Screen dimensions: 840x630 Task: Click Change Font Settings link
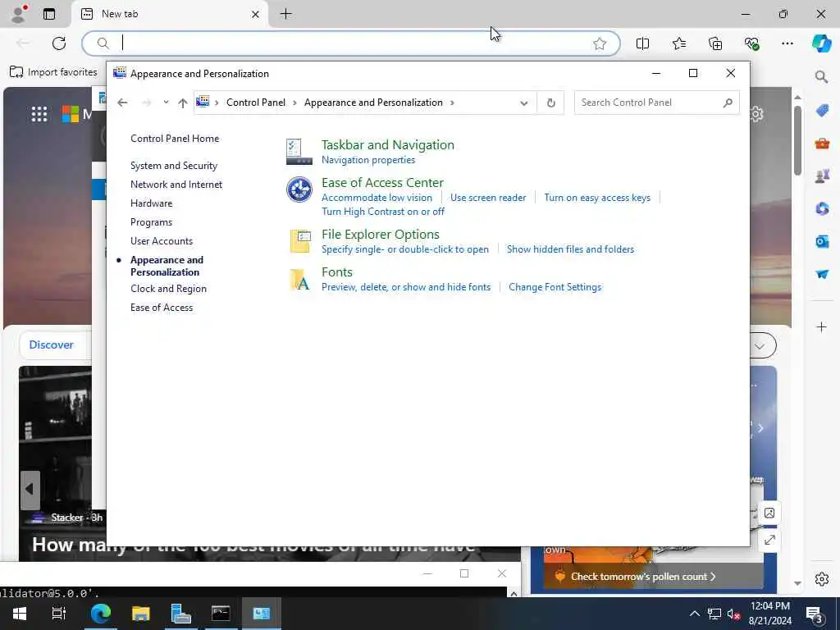[555, 287]
